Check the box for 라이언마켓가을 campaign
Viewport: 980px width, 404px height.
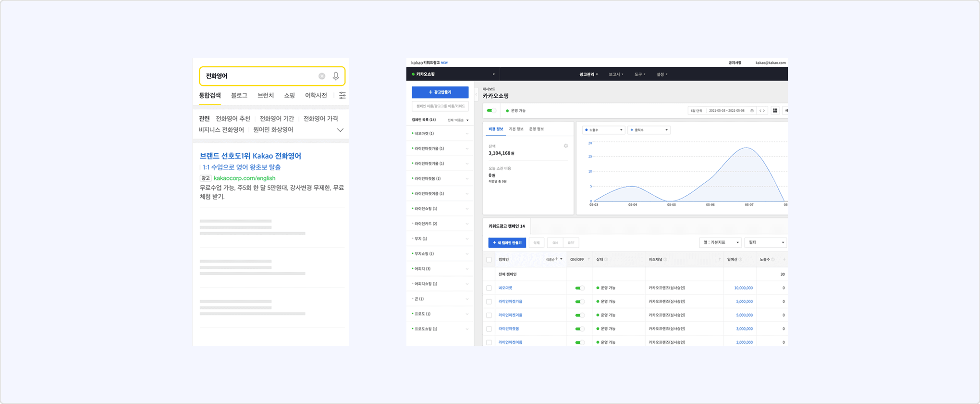coord(489,302)
